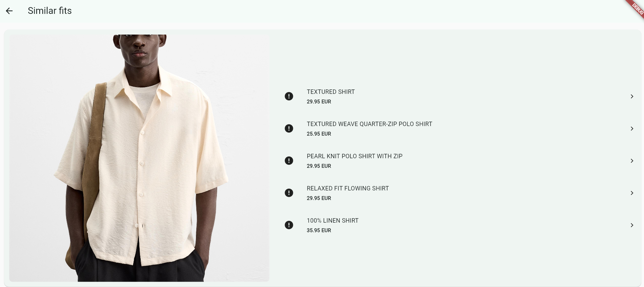The height and width of the screenshot is (287, 644).
Task: Click the Similar fits page title
Action: click(x=50, y=11)
